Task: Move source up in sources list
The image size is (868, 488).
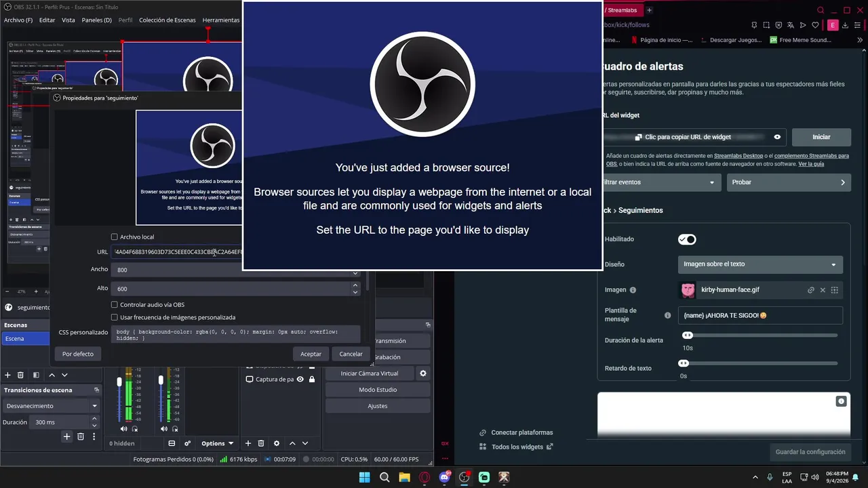Action: click(292, 443)
